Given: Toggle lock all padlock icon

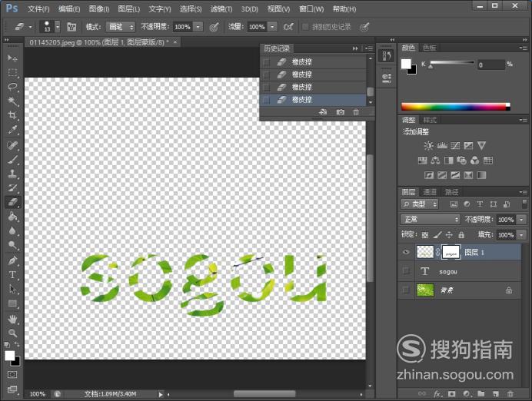Looking at the screenshot, I should point(461,234).
